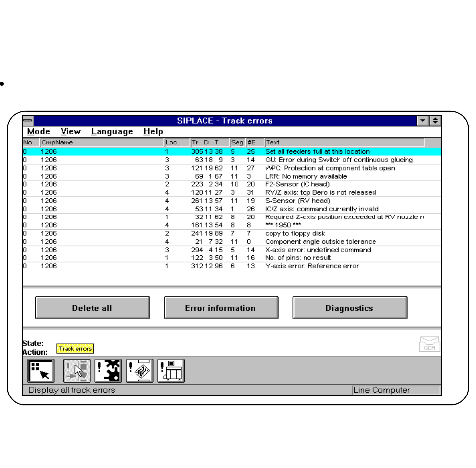The width and height of the screenshot is (476, 468).
Task: Select row 'Required Z-axis position exceeded at RV nozzle'
Action: [x=231, y=217]
